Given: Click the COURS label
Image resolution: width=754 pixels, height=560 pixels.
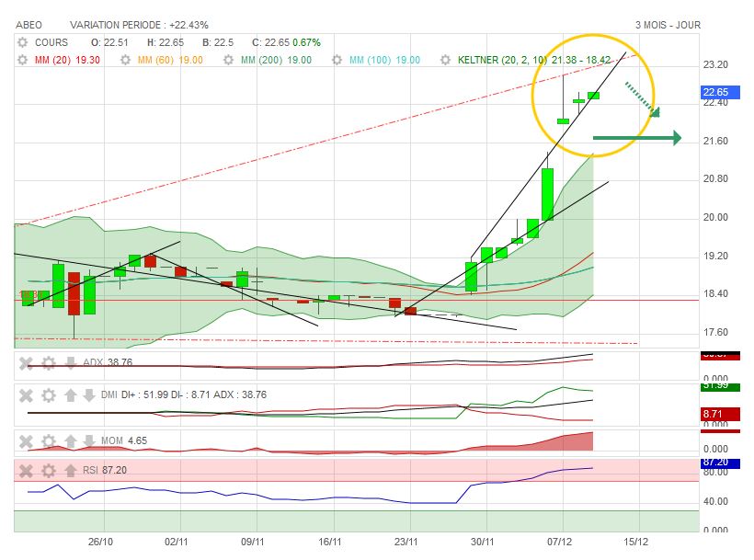Looking at the screenshot, I should click(x=51, y=42).
